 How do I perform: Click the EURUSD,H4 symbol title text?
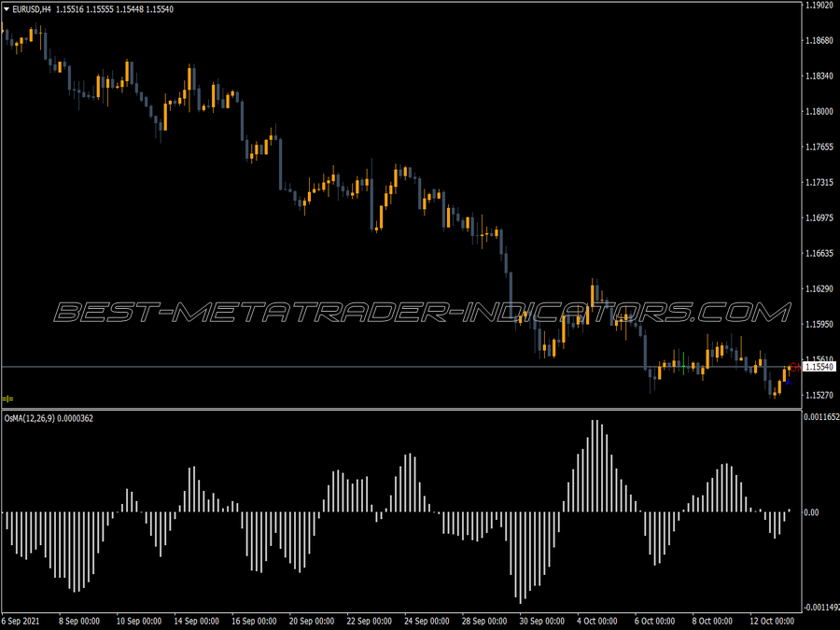point(32,9)
